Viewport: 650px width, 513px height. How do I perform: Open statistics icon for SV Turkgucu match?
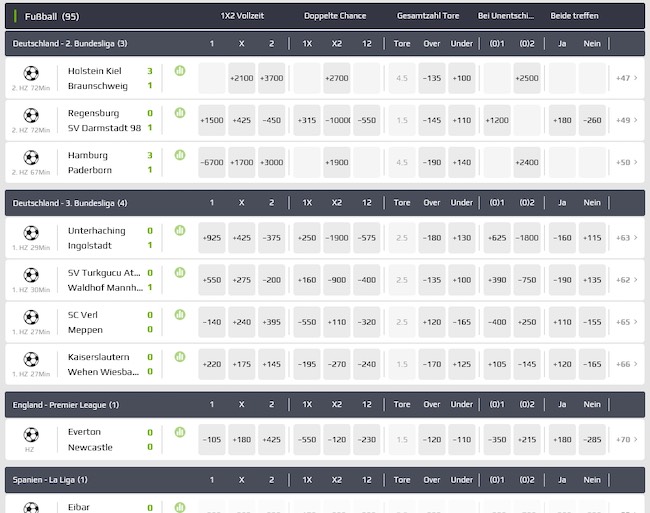(179, 273)
